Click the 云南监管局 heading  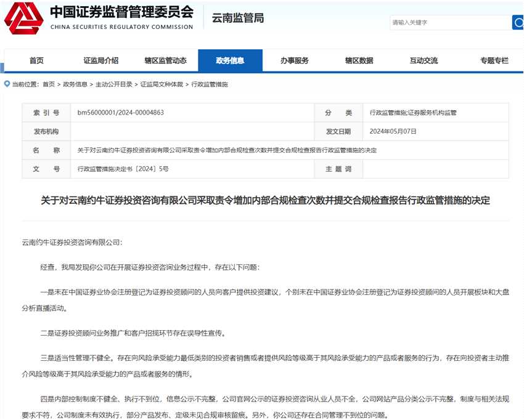click(238, 18)
